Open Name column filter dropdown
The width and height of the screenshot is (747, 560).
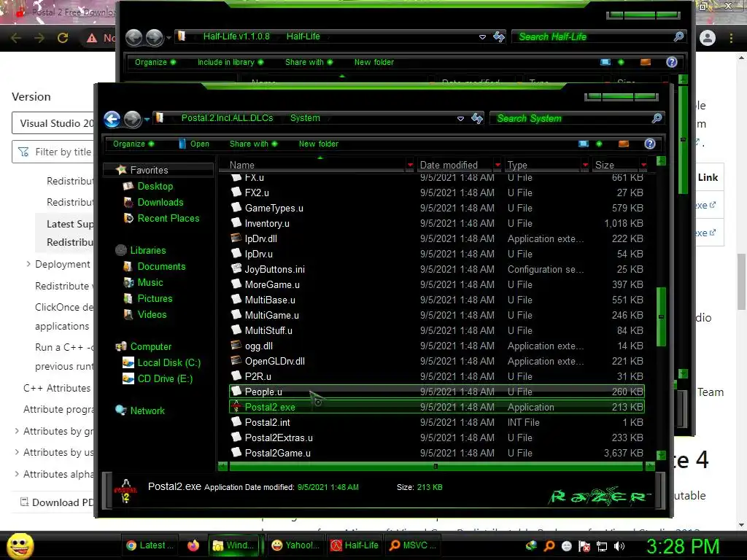[410, 166]
